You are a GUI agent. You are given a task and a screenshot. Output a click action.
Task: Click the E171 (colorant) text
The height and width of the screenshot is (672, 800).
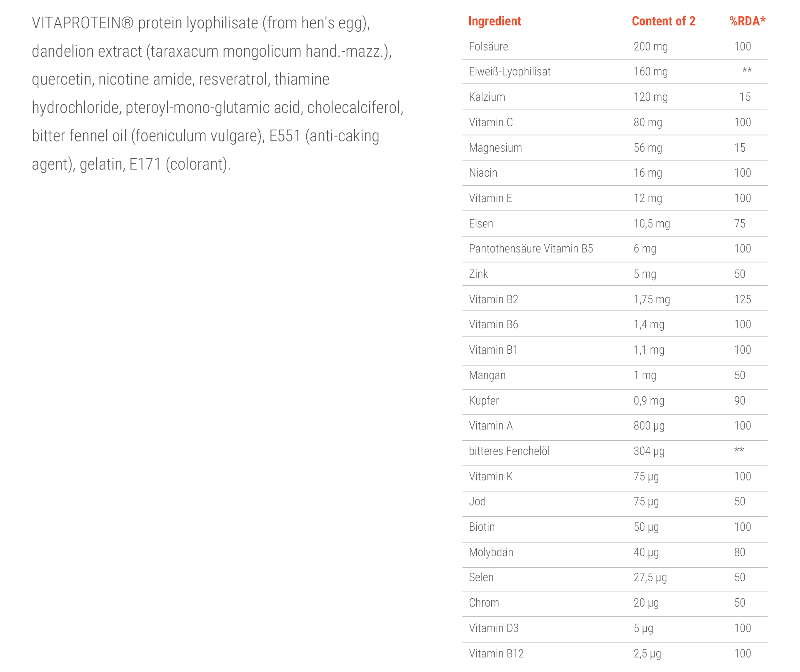tap(180, 165)
